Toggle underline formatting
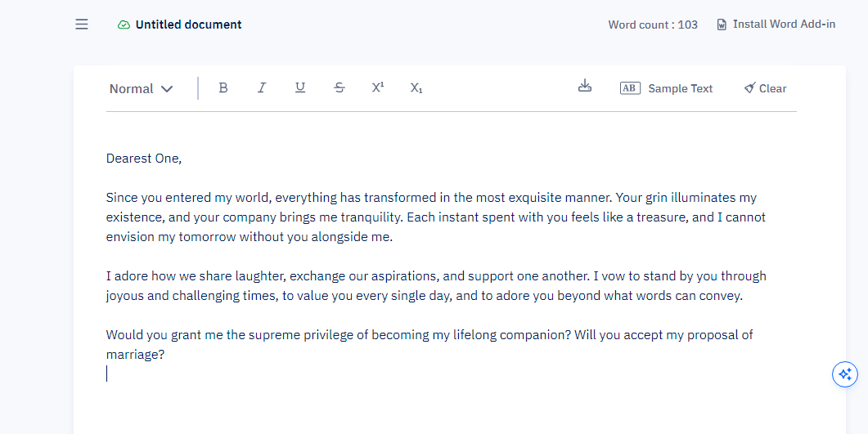 click(300, 88)
